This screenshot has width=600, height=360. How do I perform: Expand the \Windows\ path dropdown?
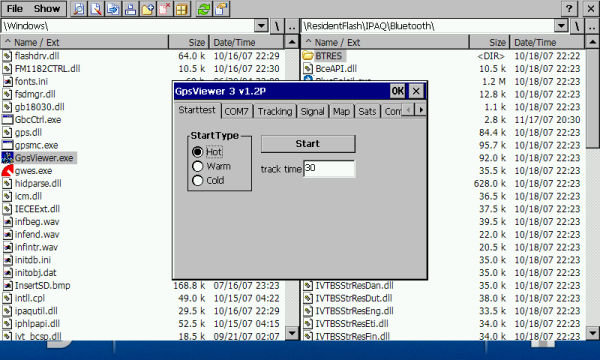point(261,26)
